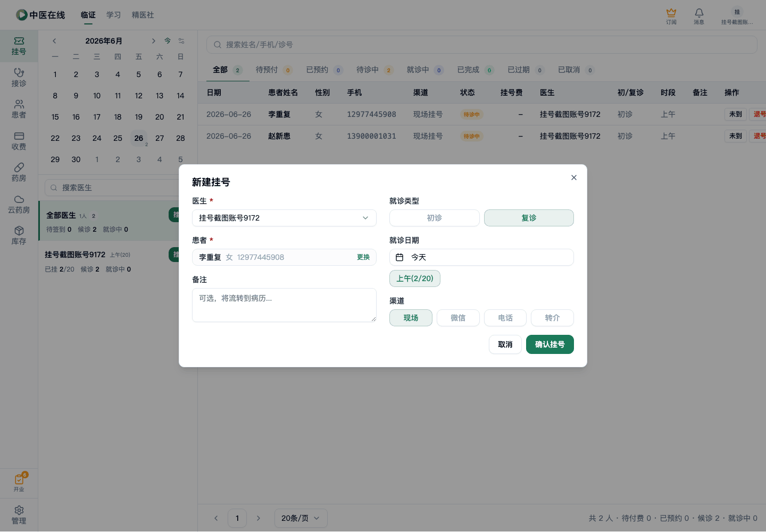The image size is (766, 532).
Task: Open the 医生 dropdown in dialog
Action: 284,218
